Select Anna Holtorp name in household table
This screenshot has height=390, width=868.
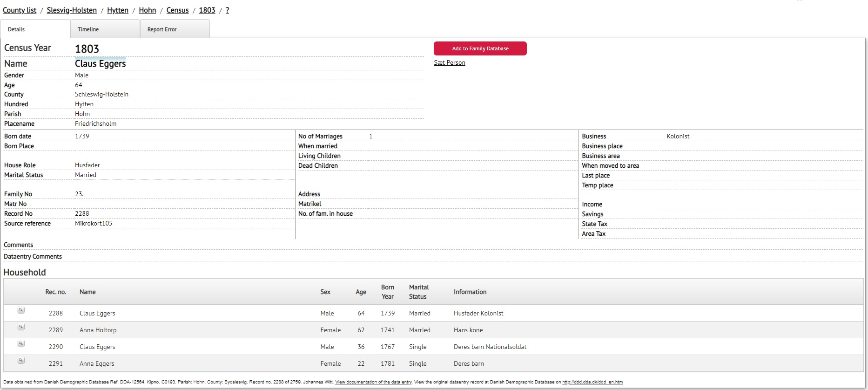[x=98, y=330]
